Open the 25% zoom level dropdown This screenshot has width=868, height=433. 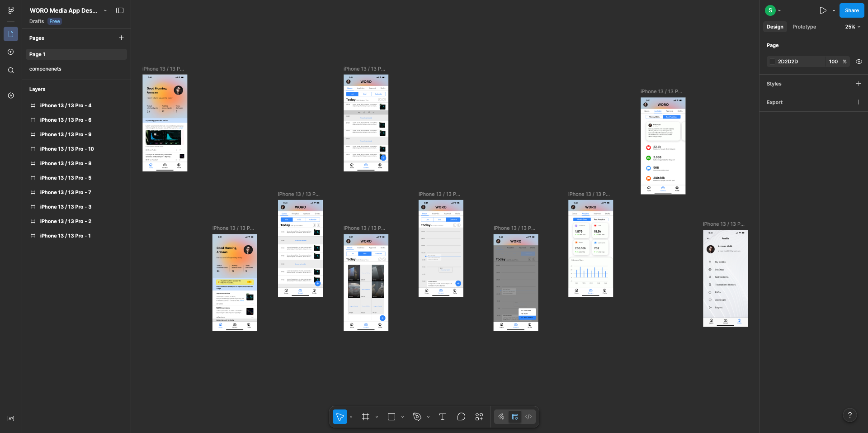(852, 27)
